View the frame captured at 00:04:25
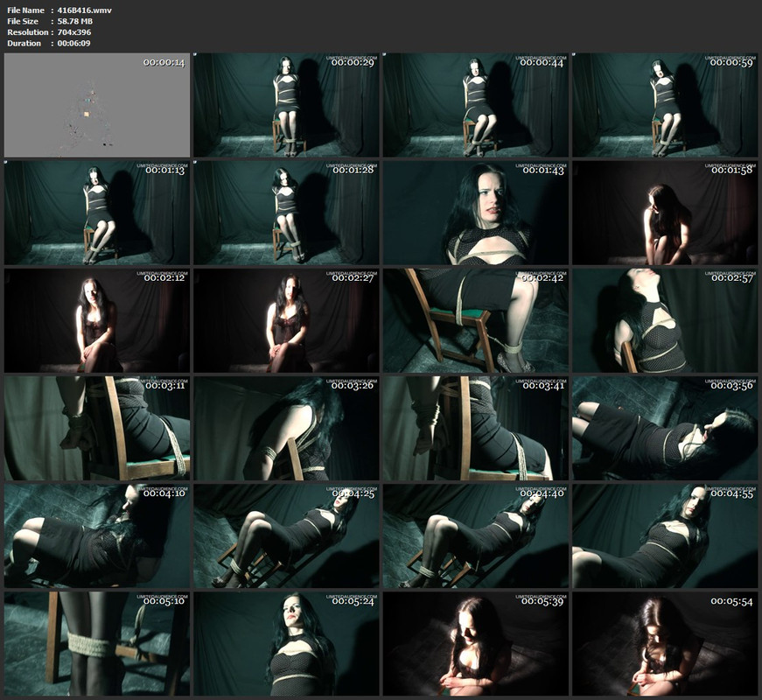Image resolution: width=762 pixels, height=700 pixels. (286, 536)
